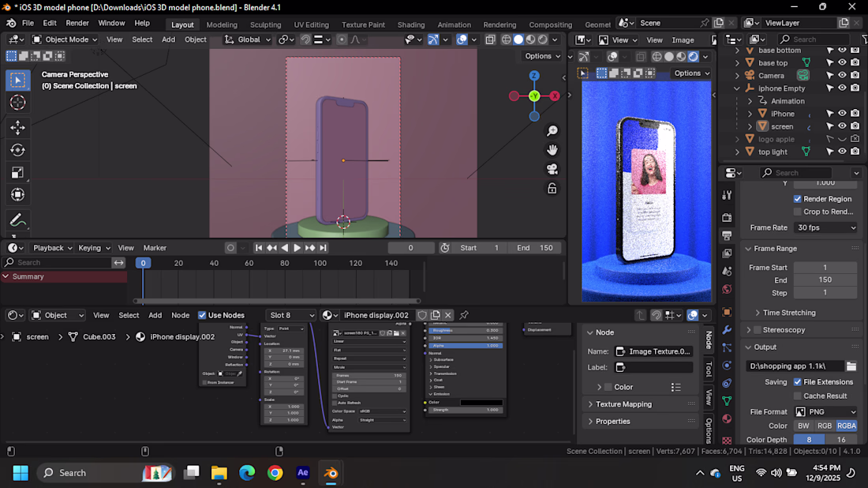Disable the Render Region checkbox

coord(797,199)
